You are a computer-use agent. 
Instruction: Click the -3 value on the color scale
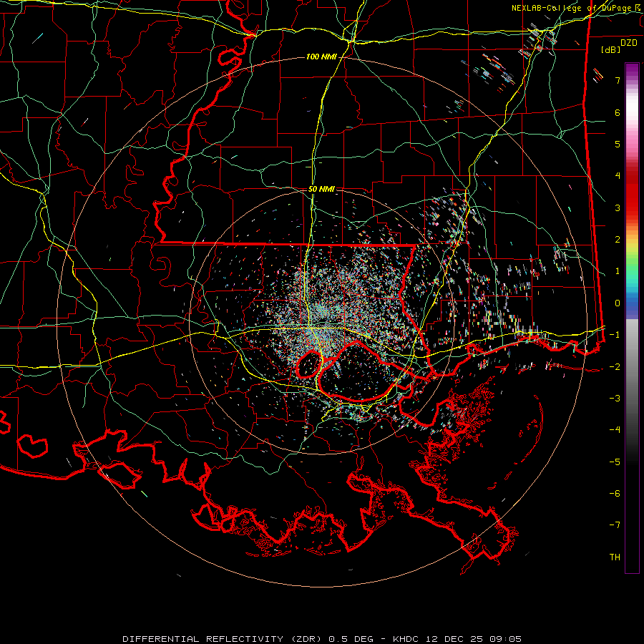click(615, 399)
